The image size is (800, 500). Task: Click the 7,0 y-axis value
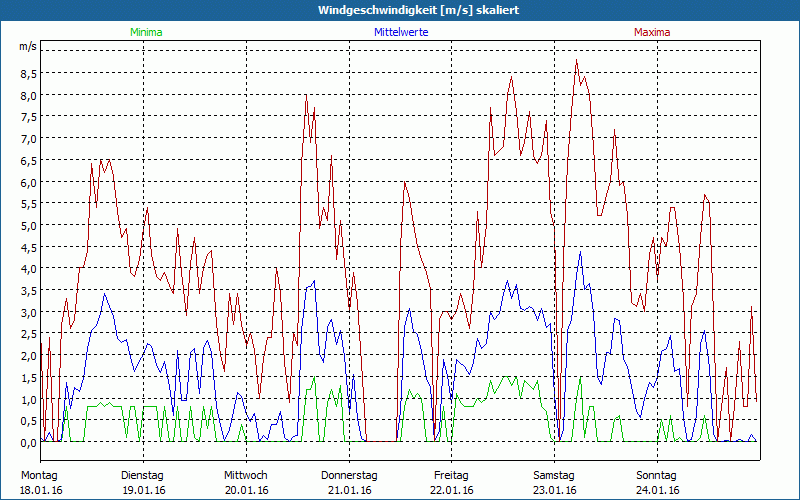(29, 139)
